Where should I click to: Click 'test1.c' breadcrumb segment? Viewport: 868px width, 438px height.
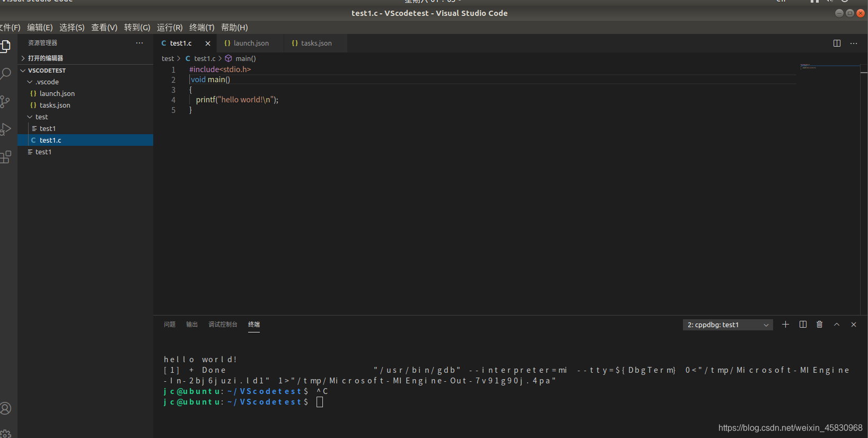click(200, 59)
